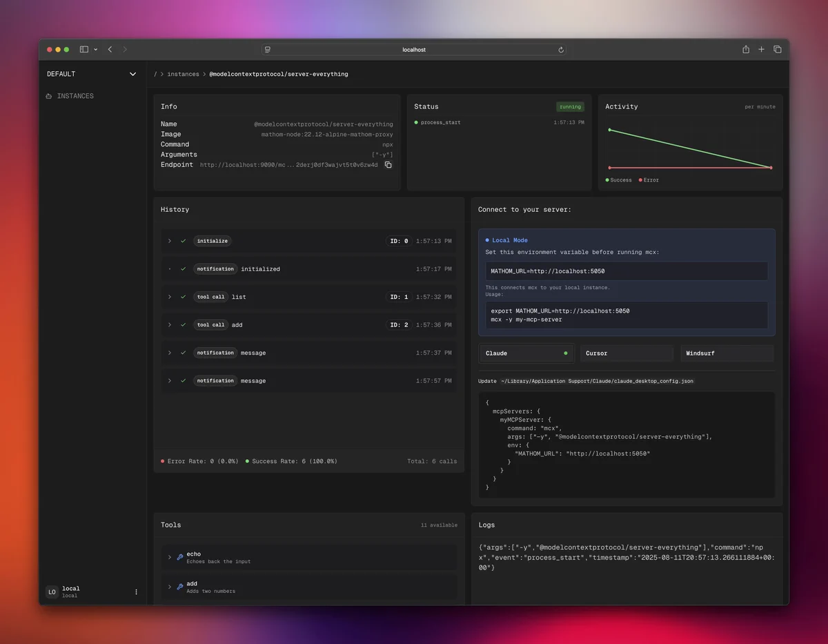Click the green dot next to process_start
The image size is (828, 644).
click(x=416, y=122)
